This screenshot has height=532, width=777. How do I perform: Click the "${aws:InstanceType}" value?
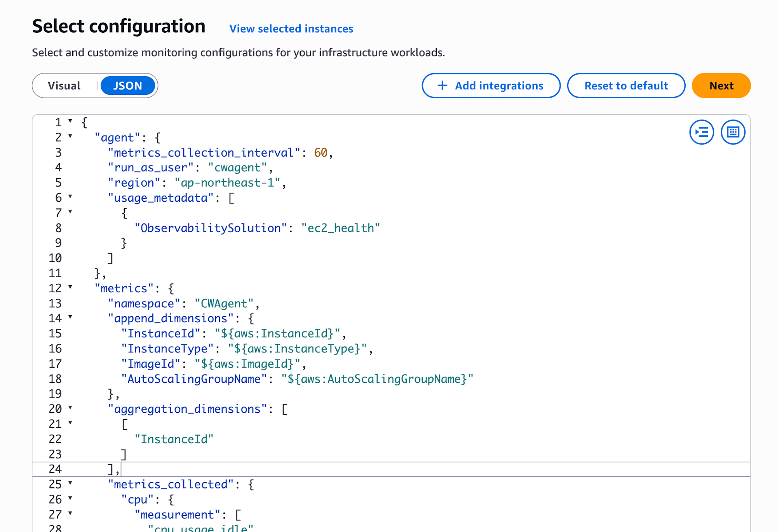[x=297, y=349]
